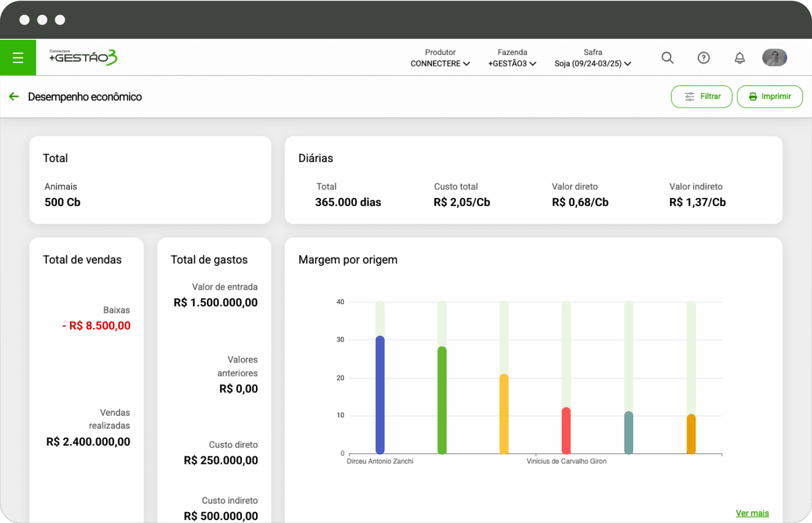This screenshot has height=523, width=812.
Task: Open the help question mark icon
Action: tap(703, 58)
